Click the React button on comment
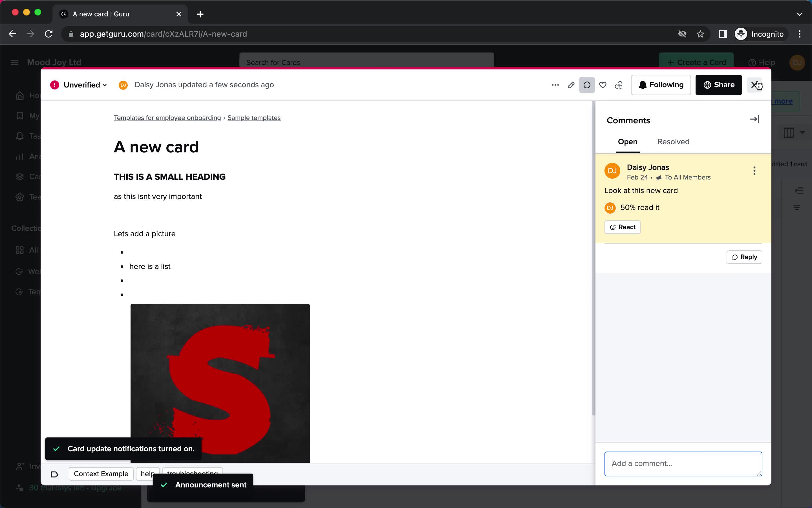The width and height of the screenshot is (812, 508). coord(623,227)
